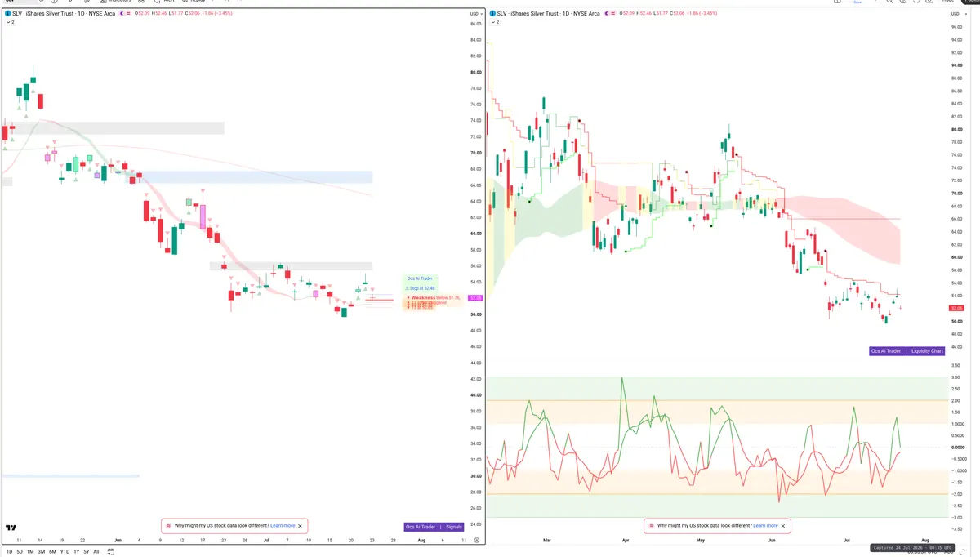Click the 'Stop at 52.46' chart annotation
The height and width of the screenshot is (557, 980).
pyautogui.click(x=421, y=288)
